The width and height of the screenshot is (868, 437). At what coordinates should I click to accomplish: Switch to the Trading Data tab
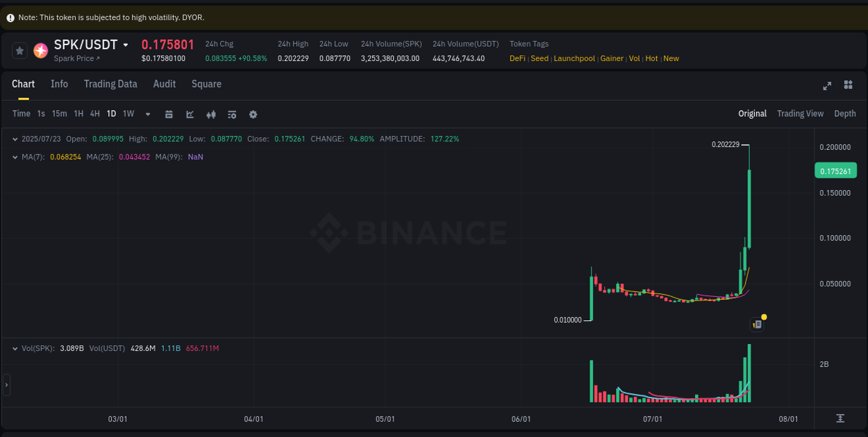110,84
